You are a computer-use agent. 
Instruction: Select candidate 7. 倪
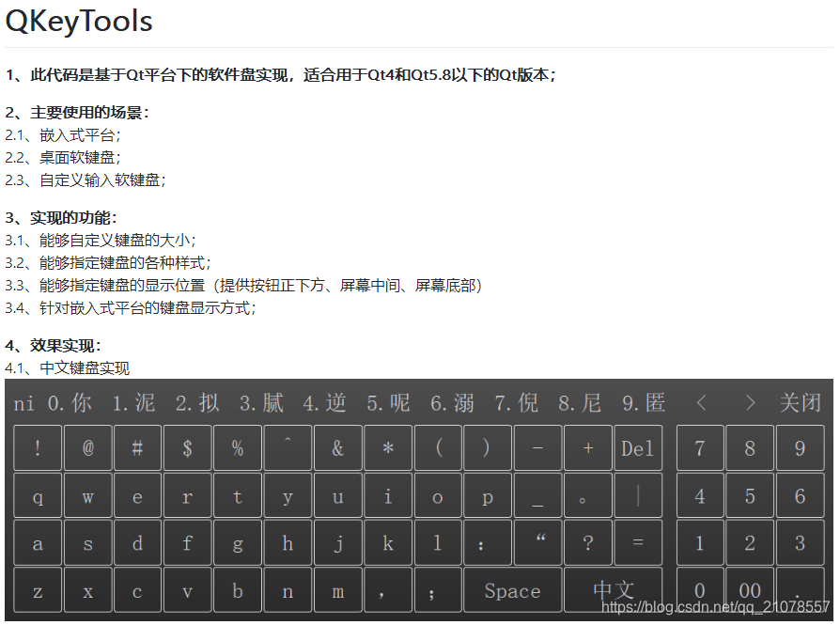517,402
